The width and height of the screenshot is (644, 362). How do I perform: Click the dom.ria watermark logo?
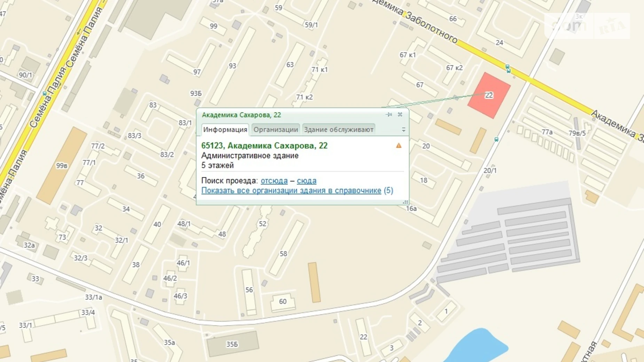pyautogui.click(x=587, y=26)
